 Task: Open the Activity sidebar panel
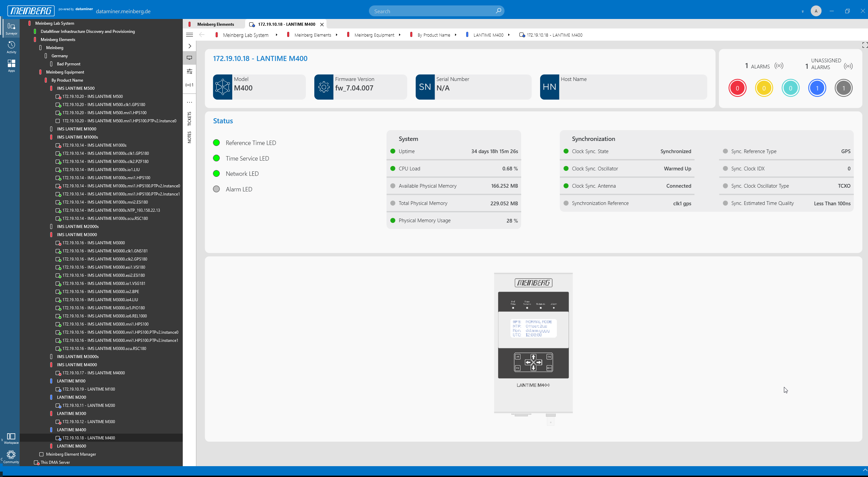(11, 47)
